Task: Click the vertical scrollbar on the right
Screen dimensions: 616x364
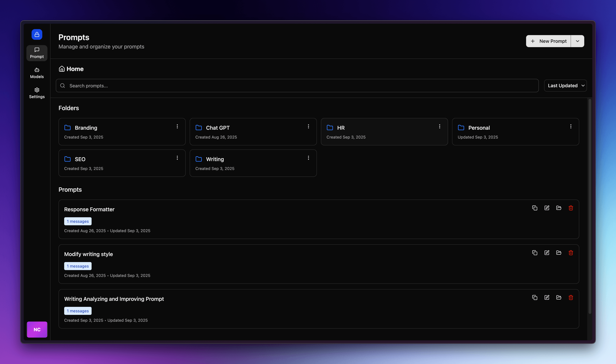Action: pyautogui.click(x=590, y=206)
